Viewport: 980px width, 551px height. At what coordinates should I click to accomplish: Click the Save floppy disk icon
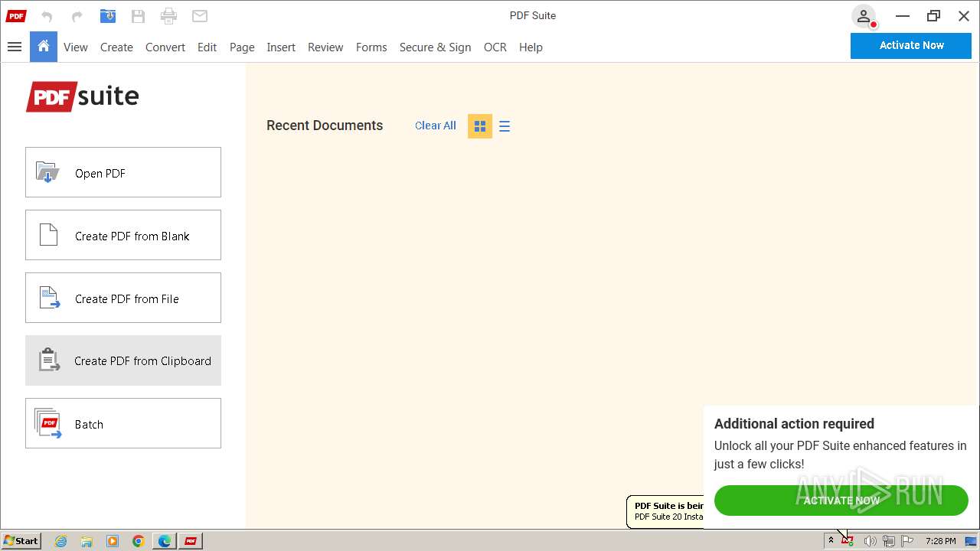(138, 16)
